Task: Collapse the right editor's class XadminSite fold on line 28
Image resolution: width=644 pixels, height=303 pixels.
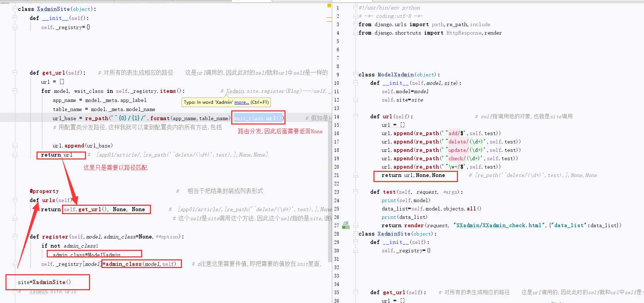Action: tap(356, 234)
